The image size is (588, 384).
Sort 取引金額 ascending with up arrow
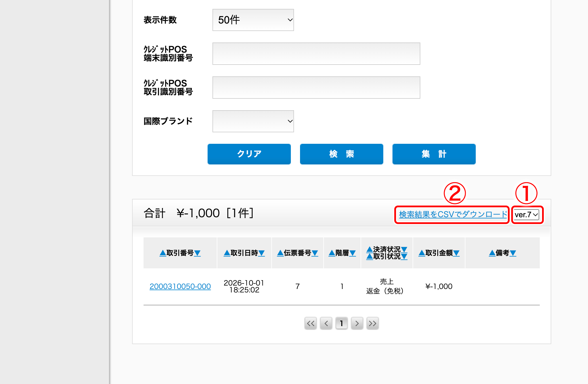(422, 253)
